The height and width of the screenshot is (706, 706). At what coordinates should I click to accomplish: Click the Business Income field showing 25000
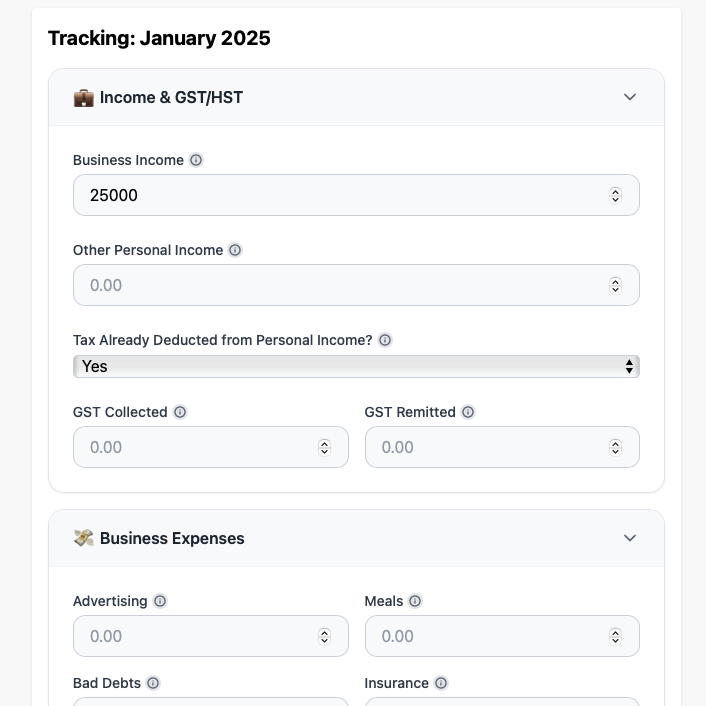pyautogui.click(x=356, y=195)
